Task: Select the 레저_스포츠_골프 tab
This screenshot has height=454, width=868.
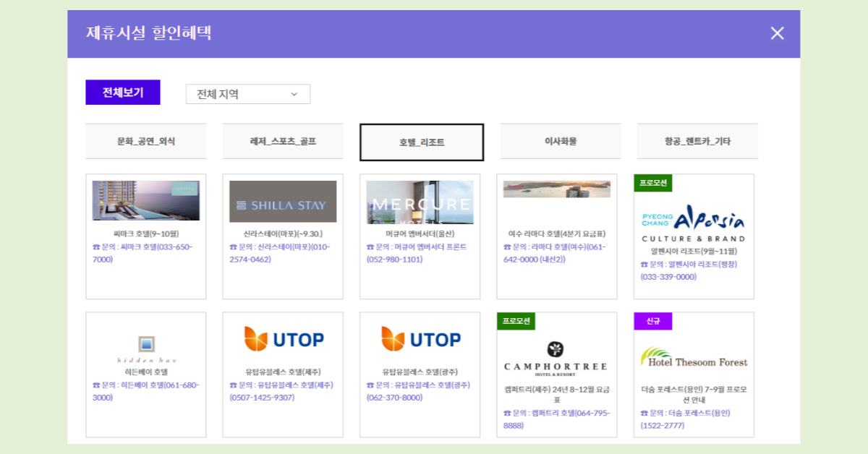Action: coord(283,142)
